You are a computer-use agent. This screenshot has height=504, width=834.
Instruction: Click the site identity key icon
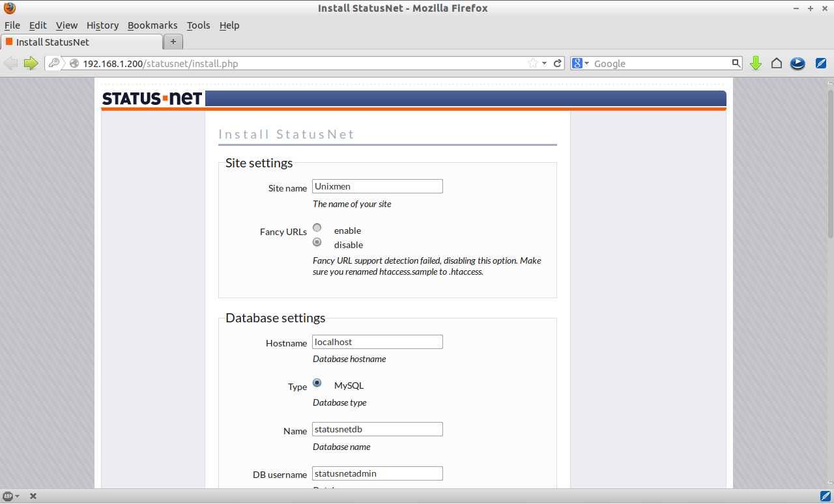[x=53, y=63]
